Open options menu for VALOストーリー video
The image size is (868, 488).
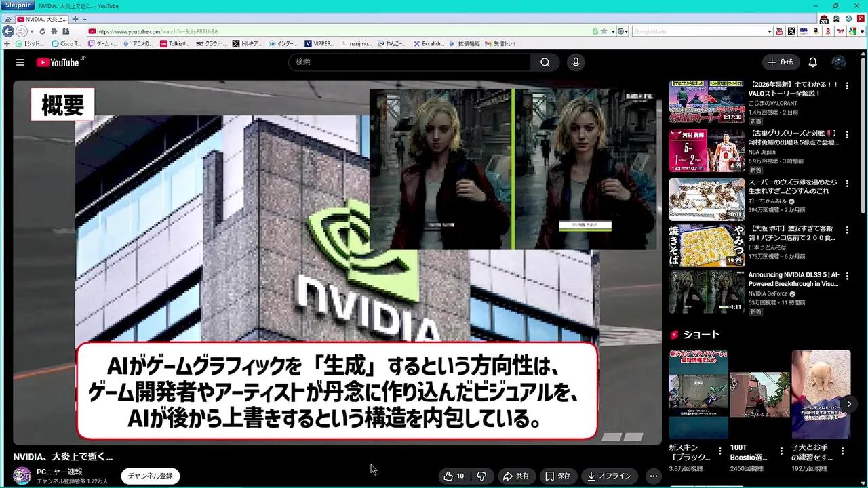point(847,86)
